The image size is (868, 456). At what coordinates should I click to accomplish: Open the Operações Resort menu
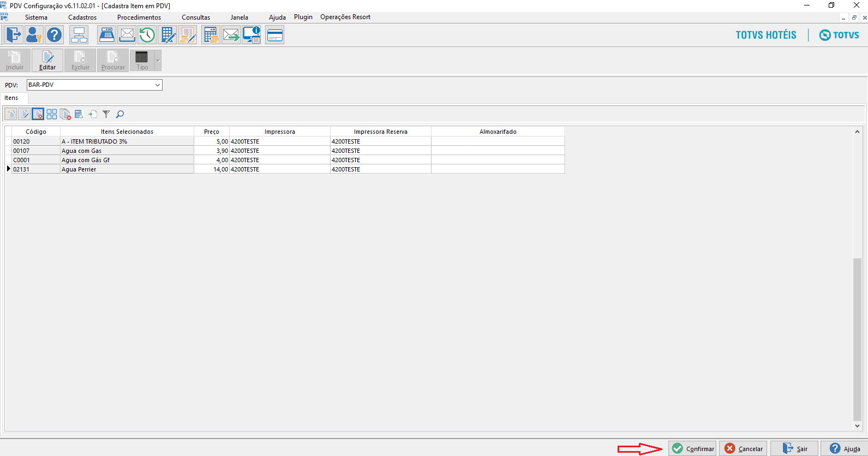345,17
